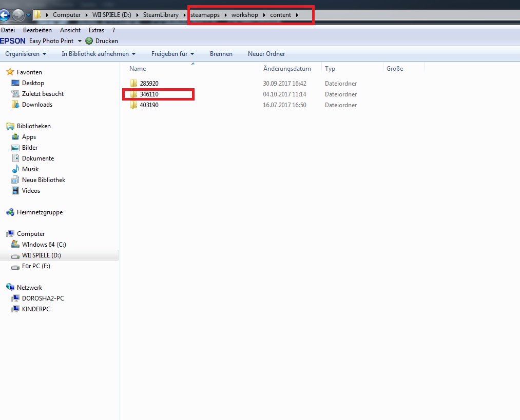This screenshot has width=520, height=420.
Task: Click Neuer Ordner button
Action: click(266, 54)
